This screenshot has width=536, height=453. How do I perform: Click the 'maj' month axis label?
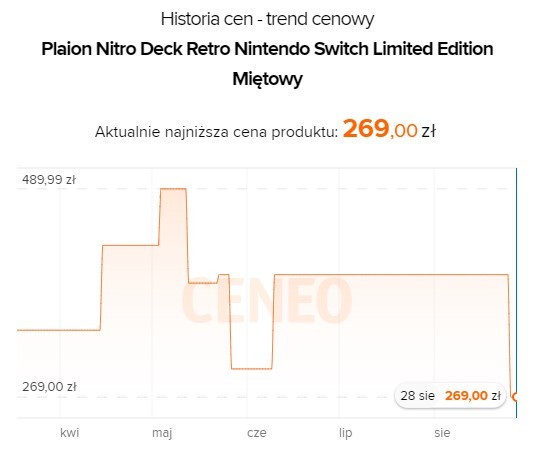point(162,433)
